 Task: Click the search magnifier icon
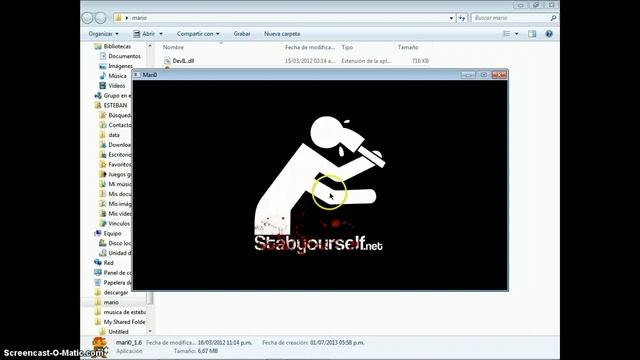(553, 18)
